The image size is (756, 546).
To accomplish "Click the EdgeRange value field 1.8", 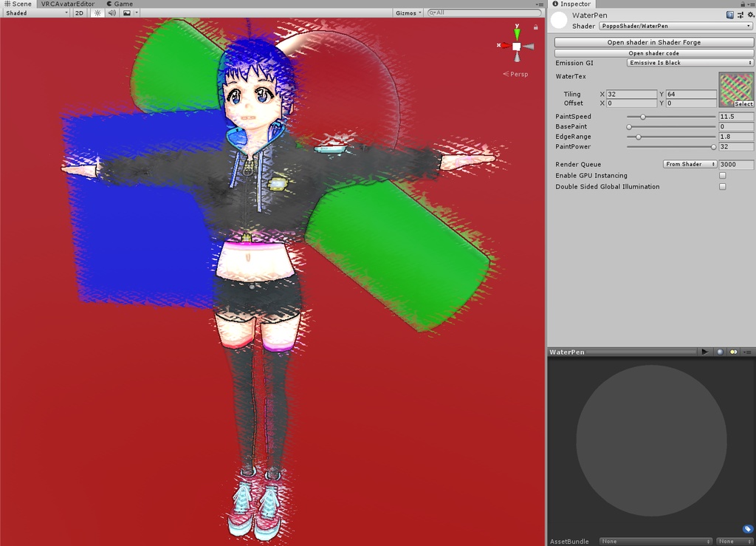I will 736,137.
